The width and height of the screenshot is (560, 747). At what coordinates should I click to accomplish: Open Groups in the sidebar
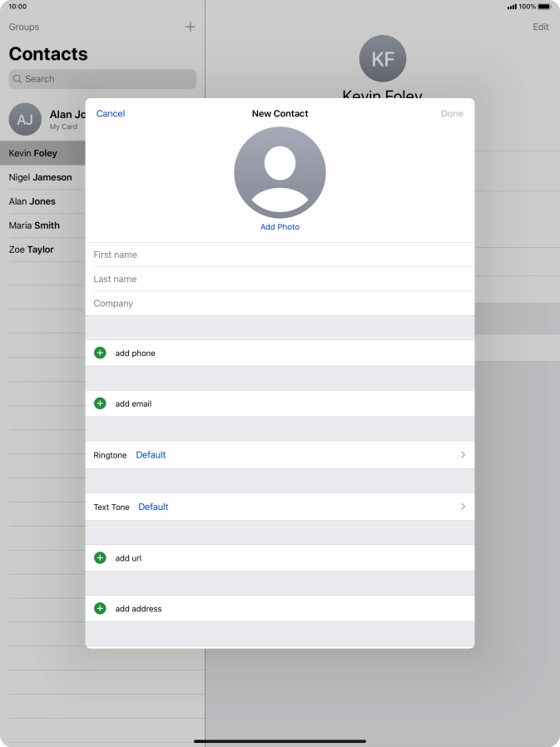(x=24, y=27)
